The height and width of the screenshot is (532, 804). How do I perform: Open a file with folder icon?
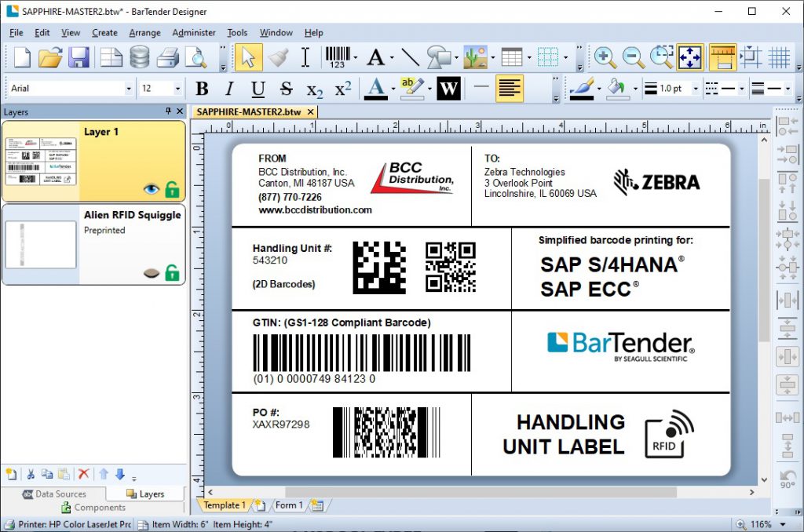[x=50, y=57]
